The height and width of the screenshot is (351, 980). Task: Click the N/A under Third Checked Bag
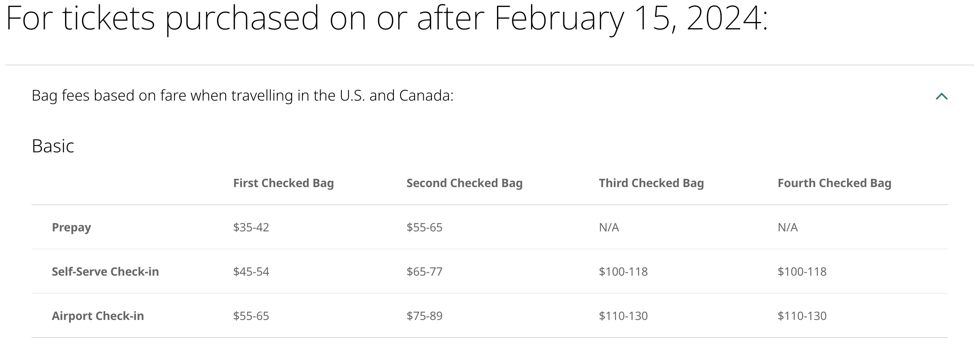(x=608, y=227)
